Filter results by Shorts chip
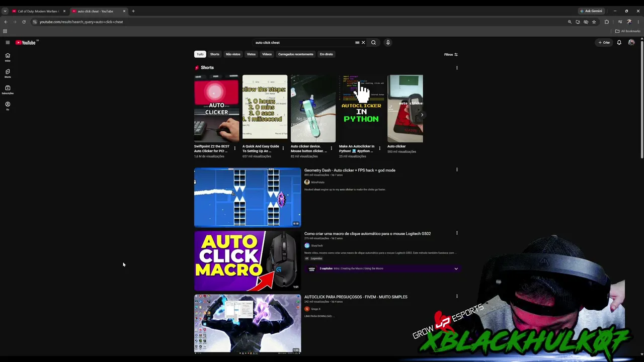Image resolution: width=644 pixels, height=362 pixels. tap(215, 54)
